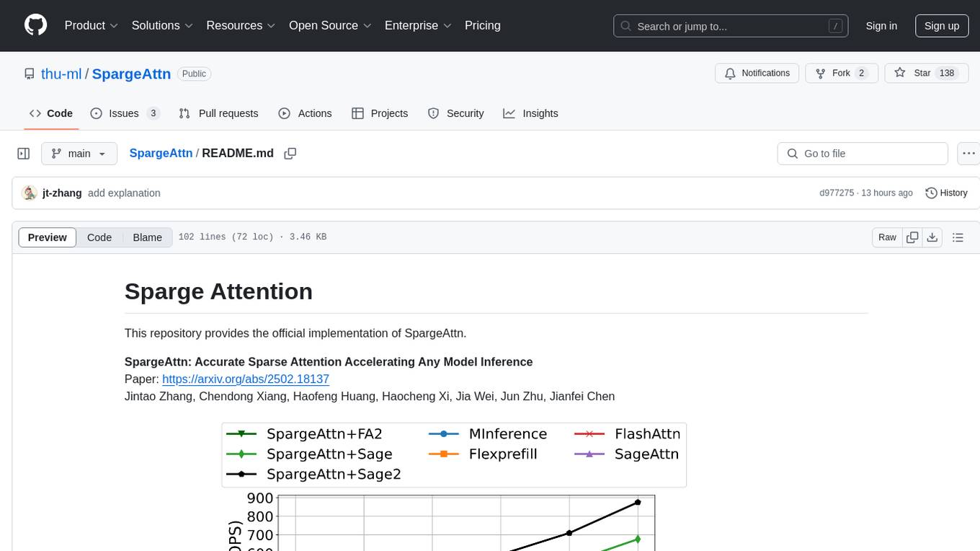Switch to the Pull requests tab
Viewport: 980px width, 551px height.
(218, 113)
